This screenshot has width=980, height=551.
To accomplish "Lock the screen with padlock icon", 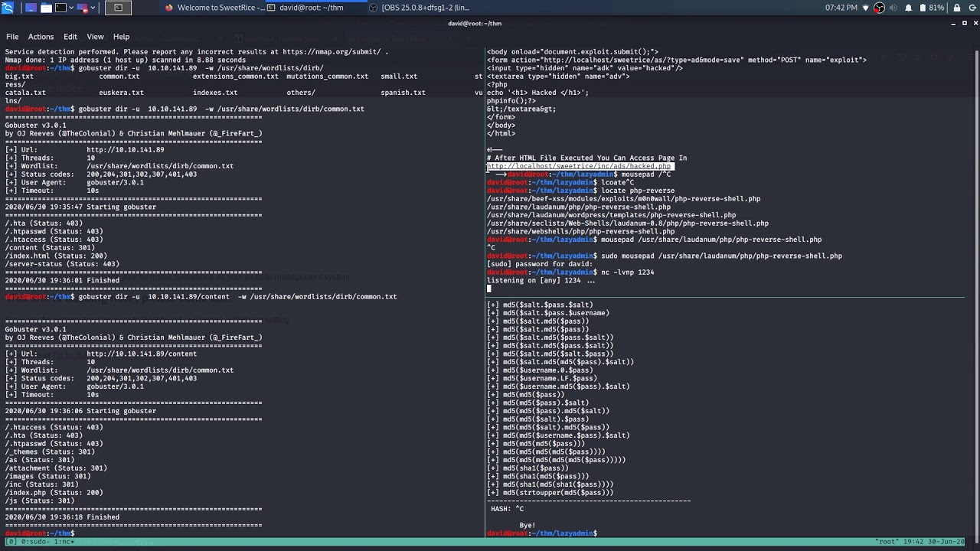I will 957,8.
